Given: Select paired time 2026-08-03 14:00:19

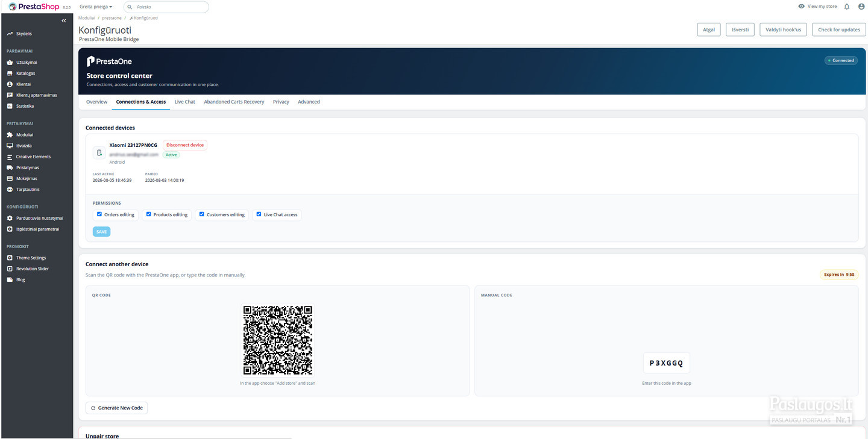Looking at the screenshot, I should 165,180.
